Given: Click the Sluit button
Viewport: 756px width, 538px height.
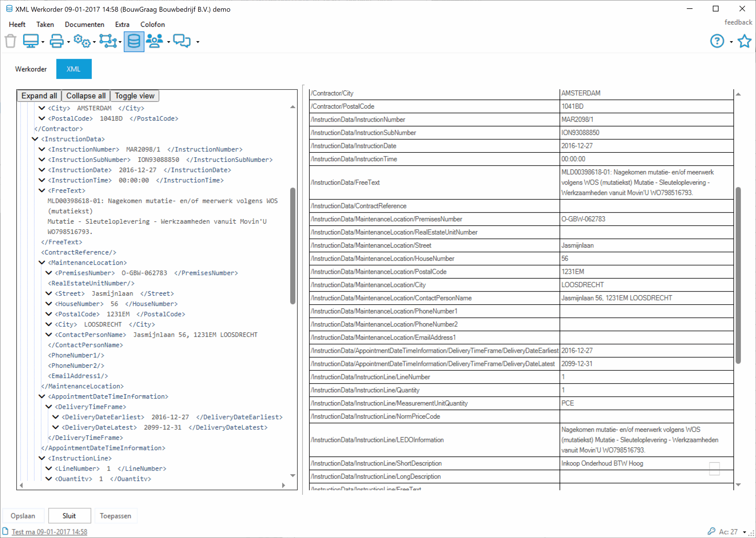Looking at the screenshot, I should (69, 516).
